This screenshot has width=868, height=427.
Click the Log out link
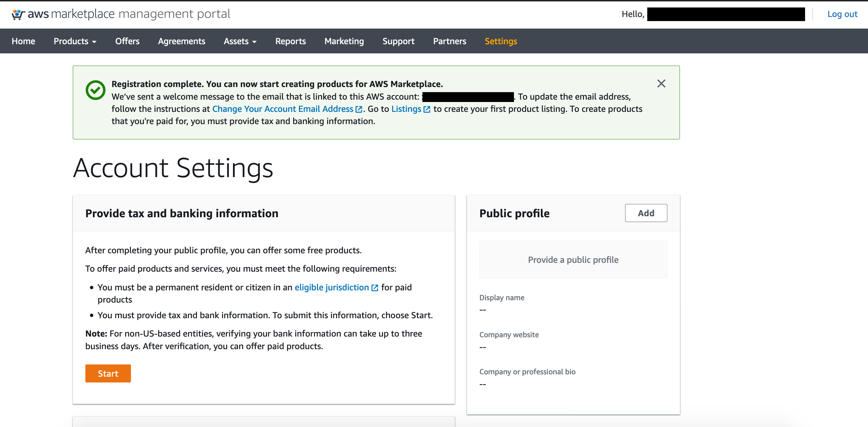(842, 14)
